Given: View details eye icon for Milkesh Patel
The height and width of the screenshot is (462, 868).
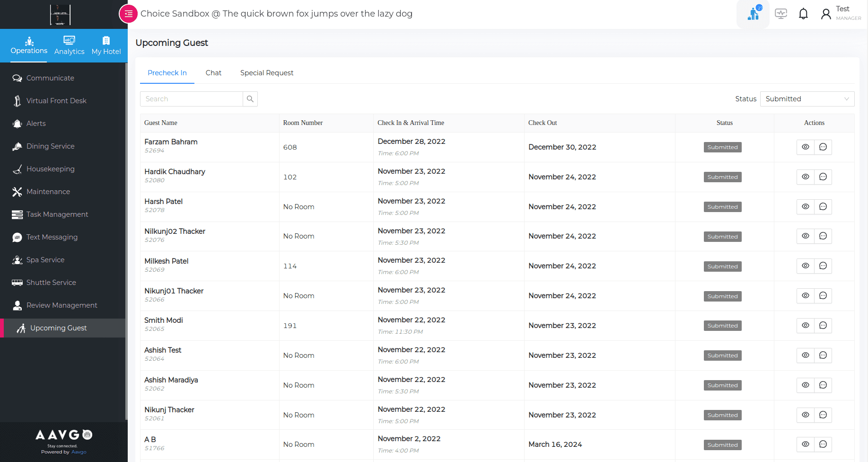Looking at the screenshot, I should point(806,266).
